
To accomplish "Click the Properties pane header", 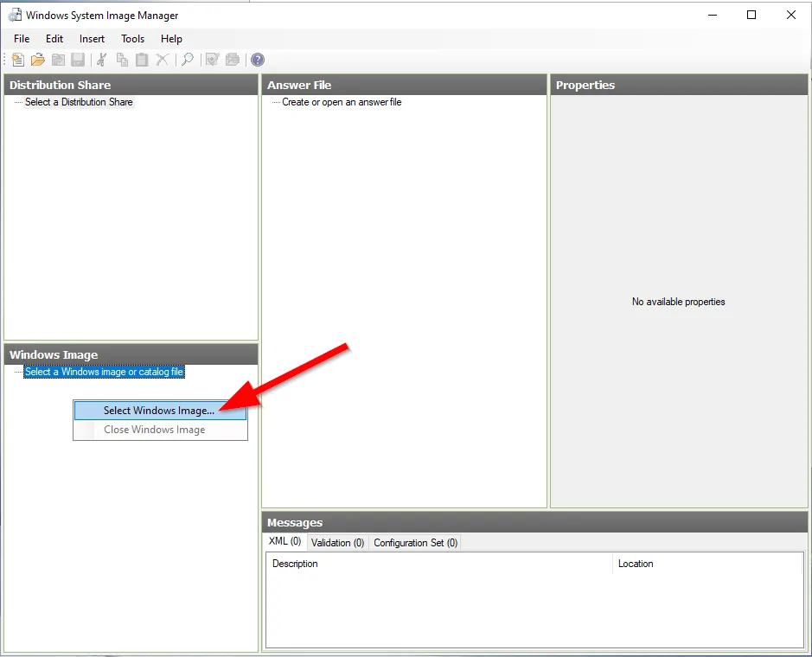I will (x=679, y=85).
